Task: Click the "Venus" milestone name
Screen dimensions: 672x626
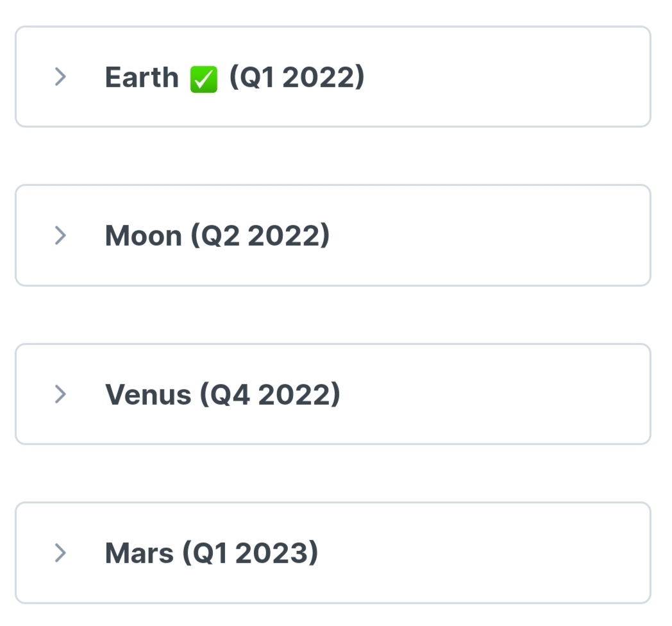Action: 148,394
